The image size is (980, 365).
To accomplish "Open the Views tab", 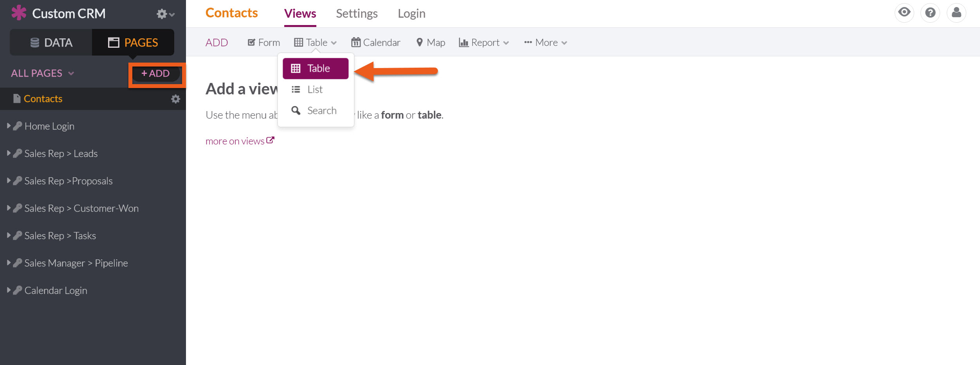I will [x=300, y=14].
